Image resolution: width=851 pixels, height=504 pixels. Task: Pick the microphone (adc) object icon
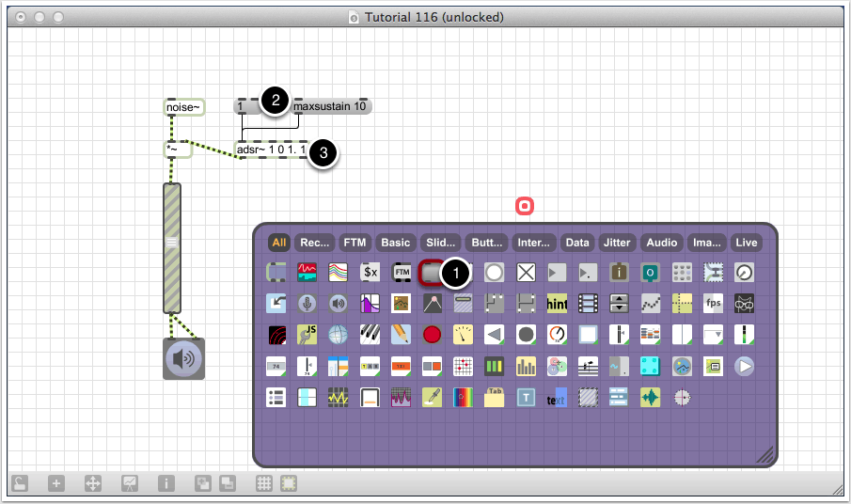[307, 304]
